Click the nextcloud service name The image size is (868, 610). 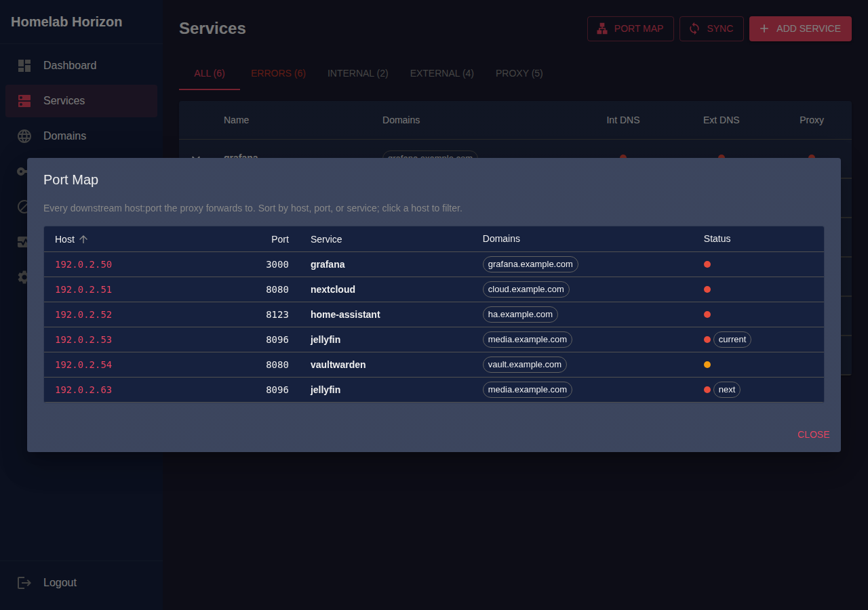(333, 289)
